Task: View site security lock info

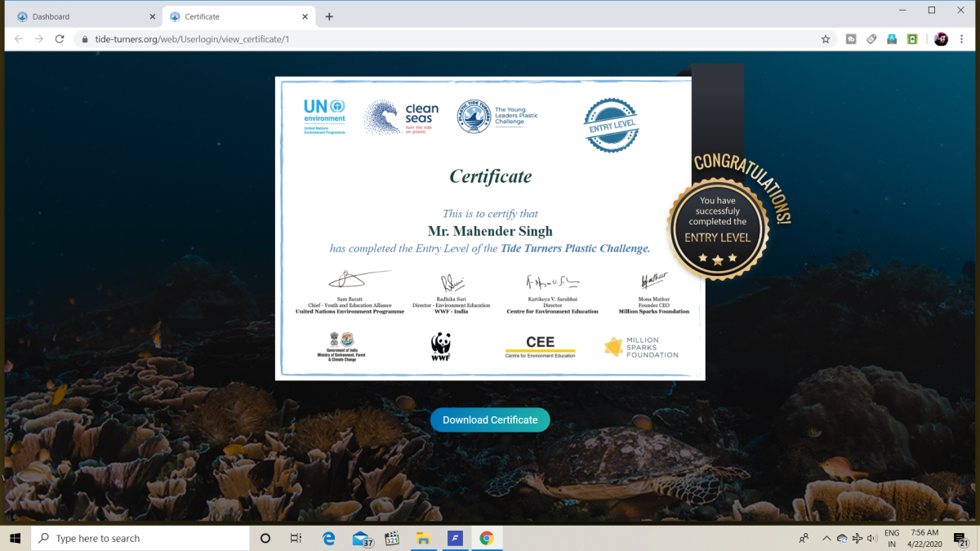Action: (84, 39)
